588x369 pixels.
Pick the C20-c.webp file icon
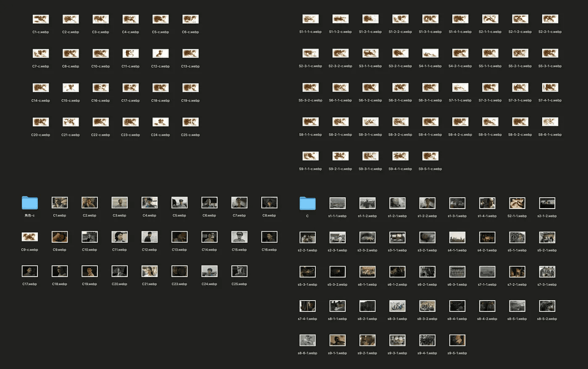coord(41,122)
